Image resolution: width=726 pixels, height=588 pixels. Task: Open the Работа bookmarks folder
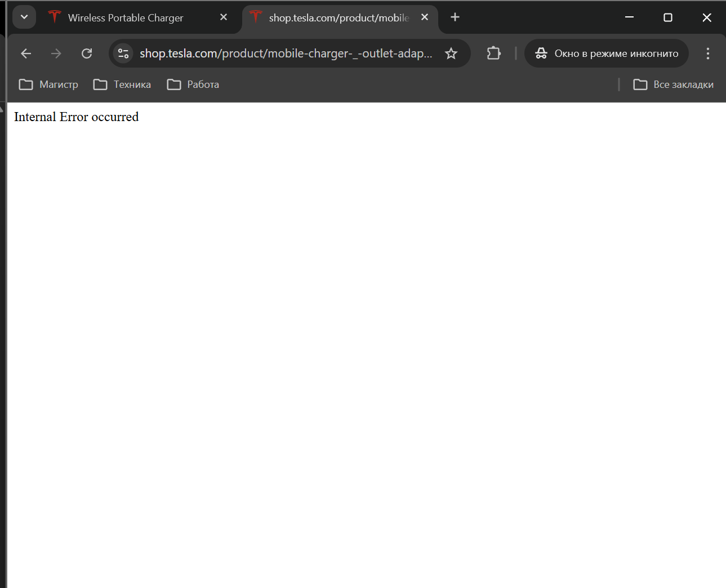(193, 84)
